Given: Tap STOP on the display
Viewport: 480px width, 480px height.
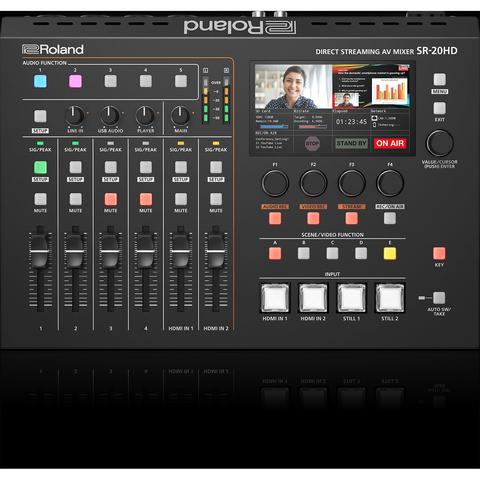Looking at the screenshot, I should tap(312, 144).
